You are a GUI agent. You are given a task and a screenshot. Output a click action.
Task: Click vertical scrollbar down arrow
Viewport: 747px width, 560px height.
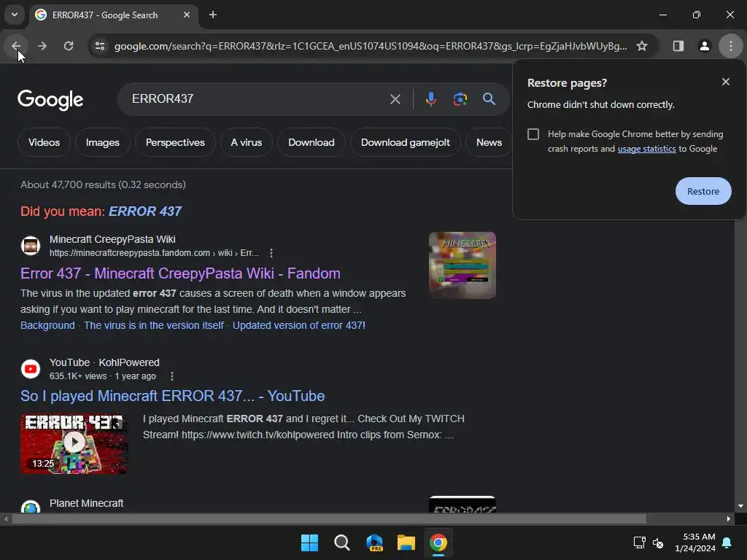point(740,506)
